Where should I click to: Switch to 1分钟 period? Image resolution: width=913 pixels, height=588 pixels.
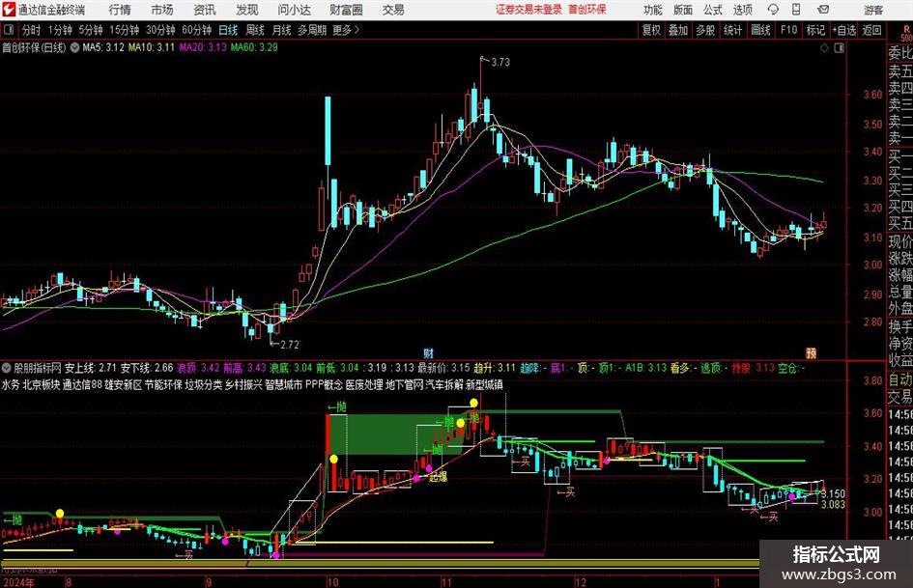point(60,30)
